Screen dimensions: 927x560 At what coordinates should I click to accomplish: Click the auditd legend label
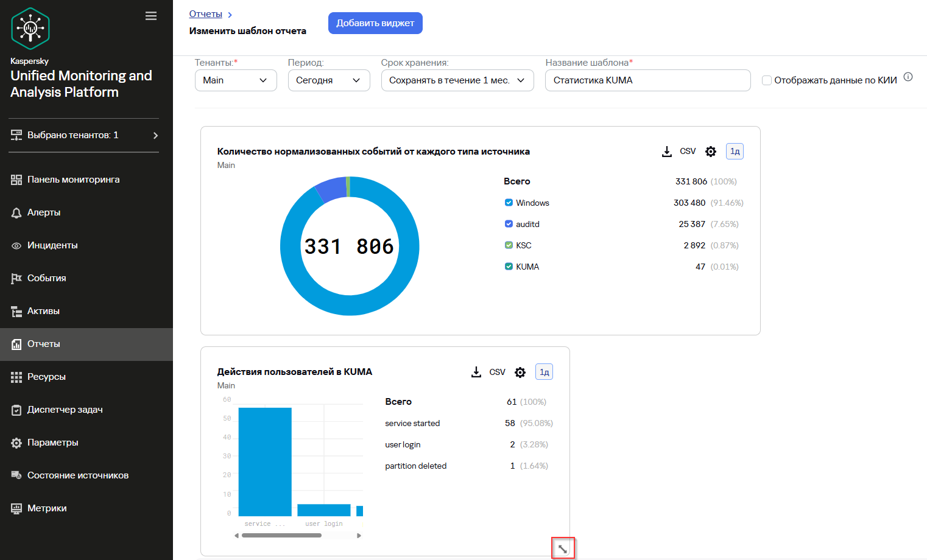527,224
